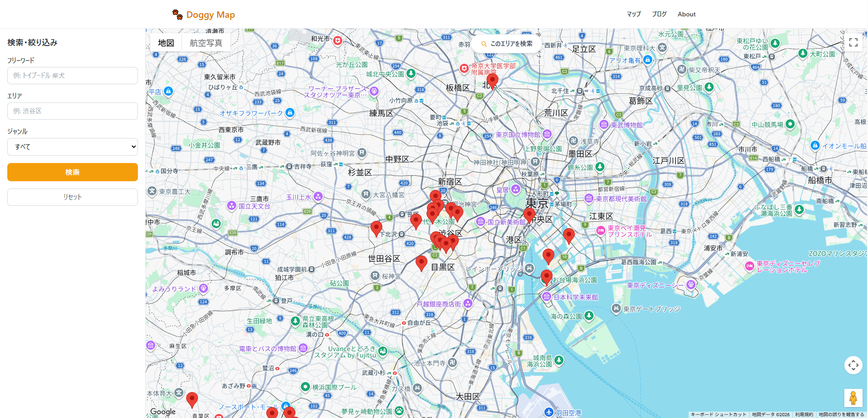
Task: Click the 東京都現代美術館 museum icon
Action: [589, 198]
